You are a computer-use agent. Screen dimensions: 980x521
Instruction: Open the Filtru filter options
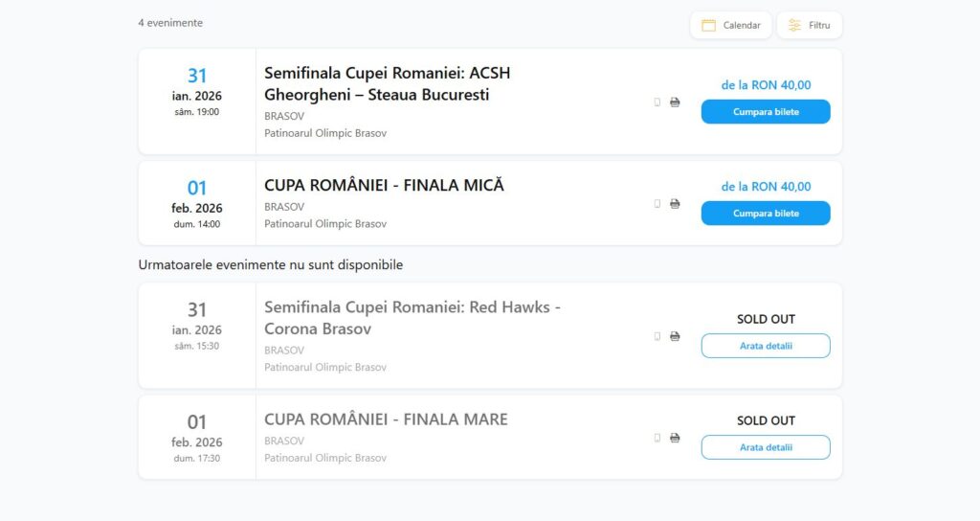pos(810,26)
